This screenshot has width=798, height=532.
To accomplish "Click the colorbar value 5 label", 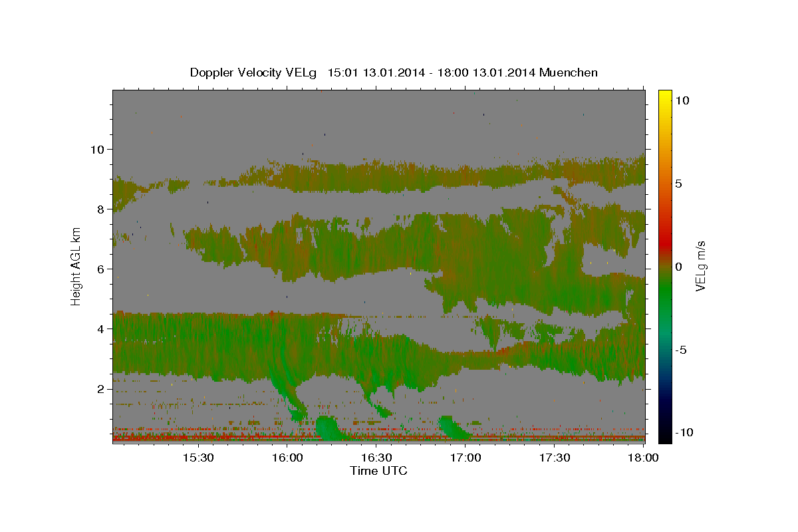I will click(678, 184).
